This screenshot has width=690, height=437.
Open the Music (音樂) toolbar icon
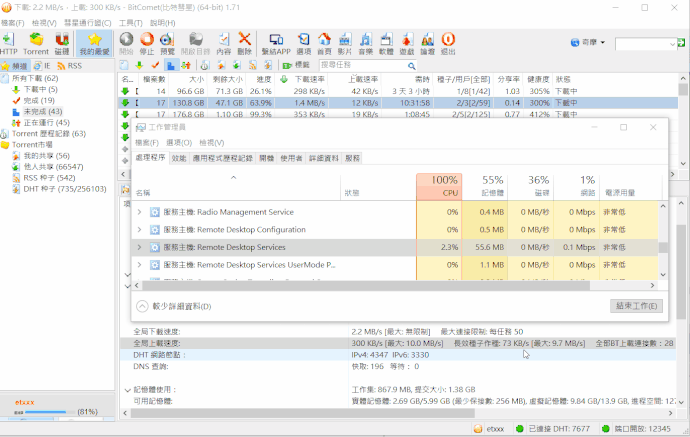(366, 44)
